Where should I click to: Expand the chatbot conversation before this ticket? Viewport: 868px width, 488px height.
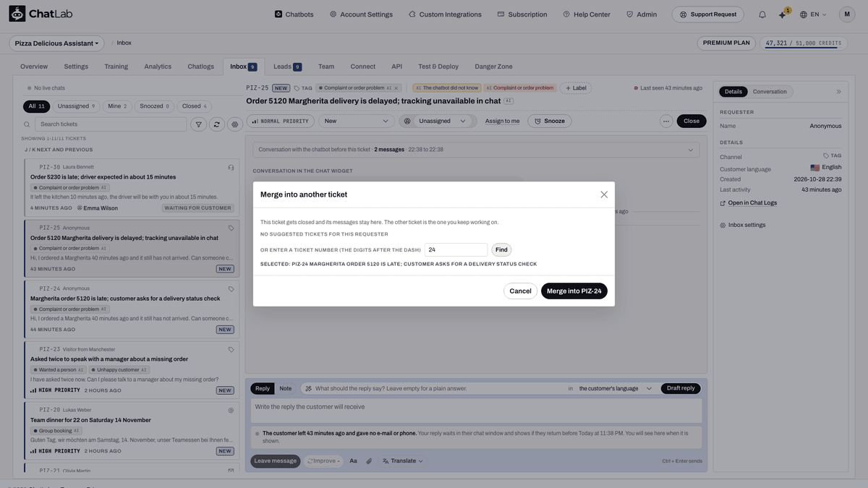476,150
